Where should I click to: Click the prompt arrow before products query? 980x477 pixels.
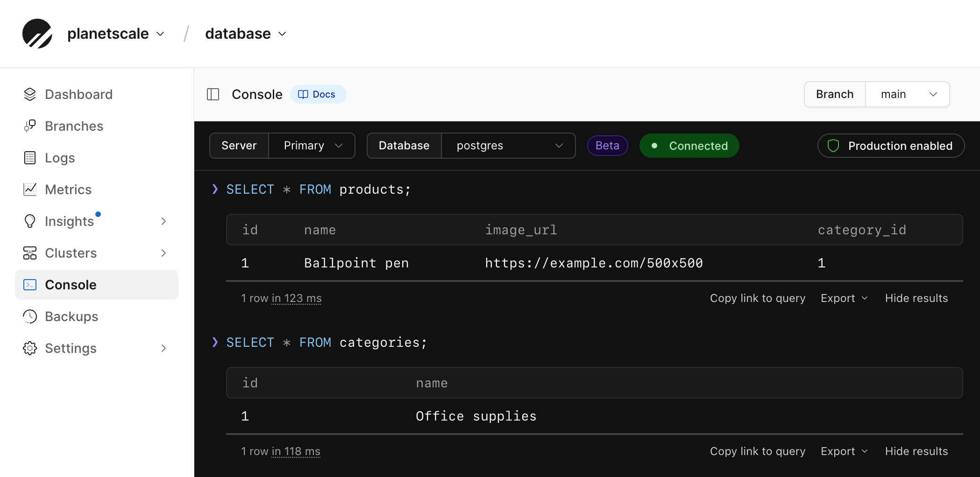[x=215, y=189]
